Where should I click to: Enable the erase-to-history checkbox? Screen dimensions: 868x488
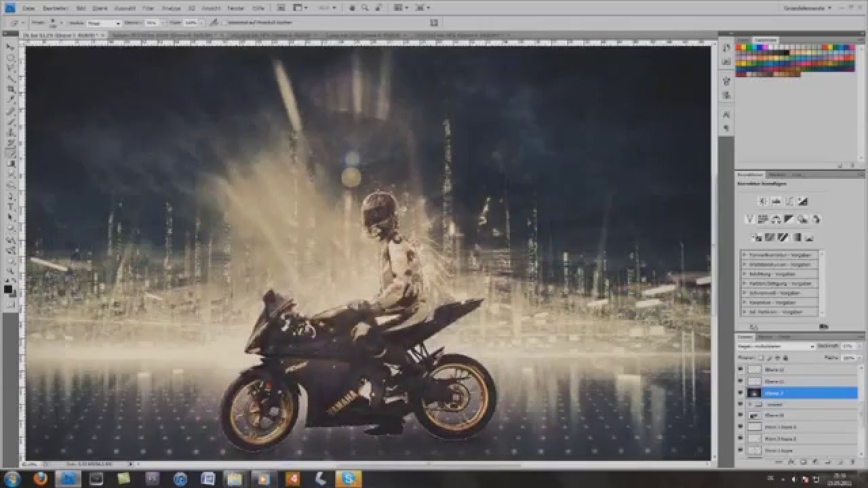click(224, 23)
